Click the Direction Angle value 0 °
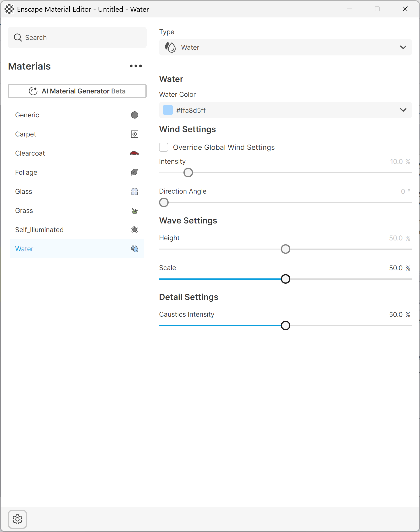 [405, 191]
